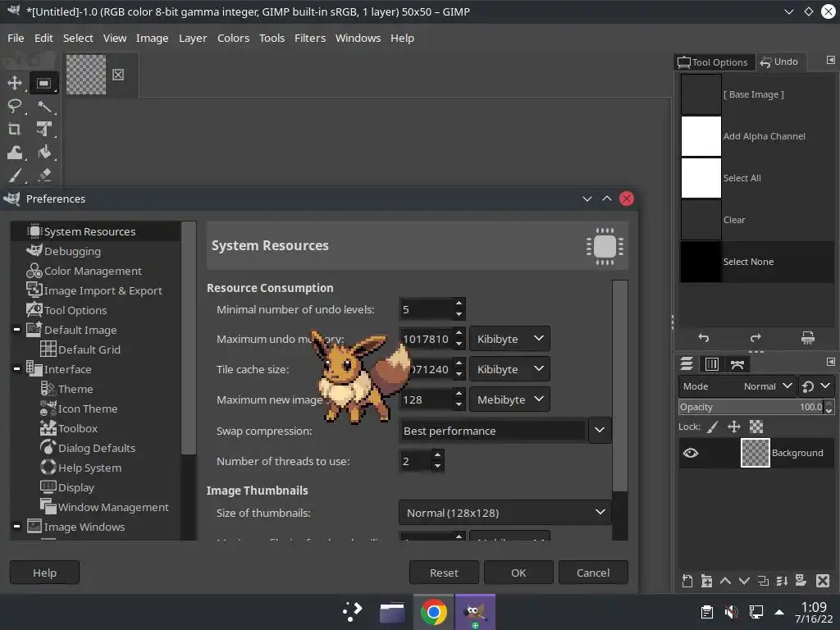Viewport: 840px width, 630px height.
Task: Select Icon Theme in preferences tree
Action: click(x=87, y=409)
